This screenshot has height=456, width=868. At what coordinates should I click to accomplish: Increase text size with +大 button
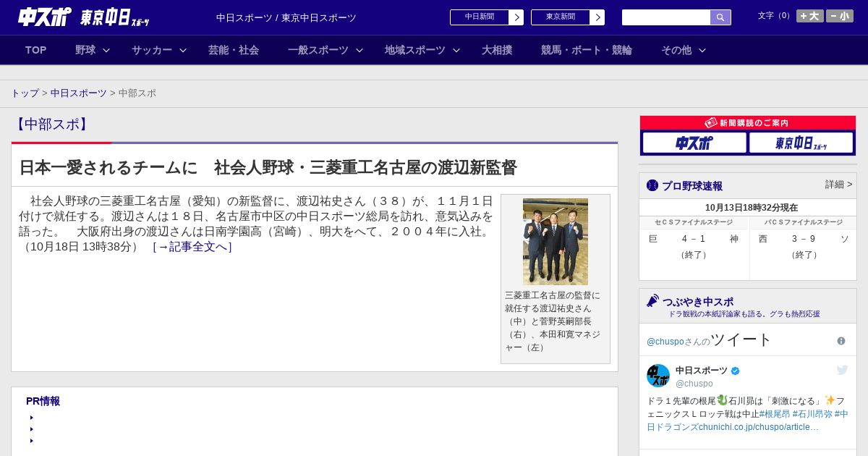click(x=810, y=16)
